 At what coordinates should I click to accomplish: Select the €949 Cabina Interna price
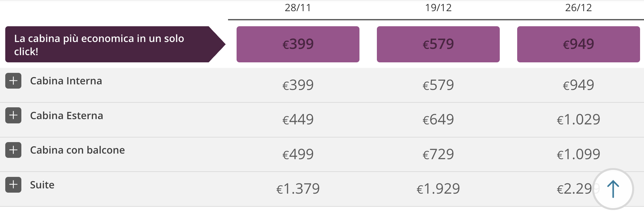(579, 85)
